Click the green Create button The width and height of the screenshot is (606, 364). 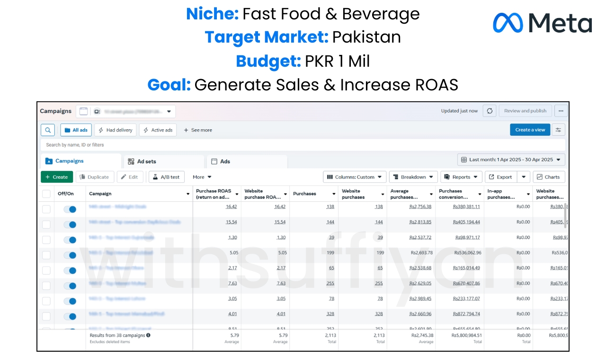pos(57,177)
